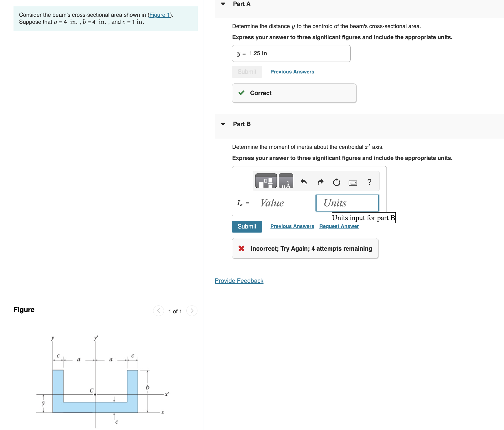The width and height of the screenshot is (504, 430).
Task: View Previous Answers for Part B
Action: [x=292, y=226]
